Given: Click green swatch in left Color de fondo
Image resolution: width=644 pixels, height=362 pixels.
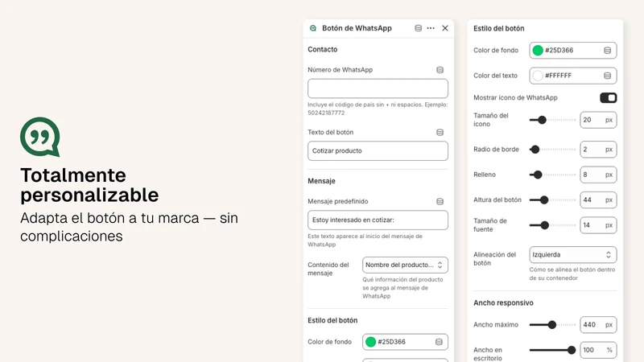Looking at the screenshot, I should [370, 342].
